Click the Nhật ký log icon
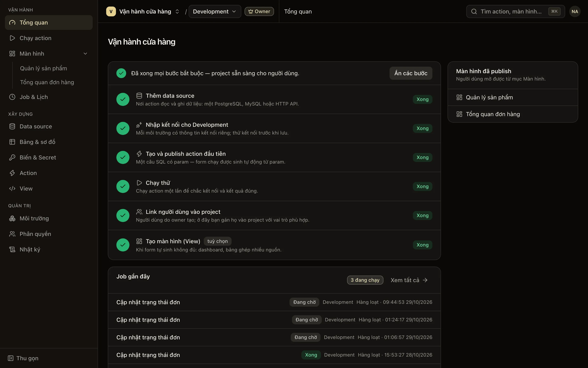 [12, 249]
